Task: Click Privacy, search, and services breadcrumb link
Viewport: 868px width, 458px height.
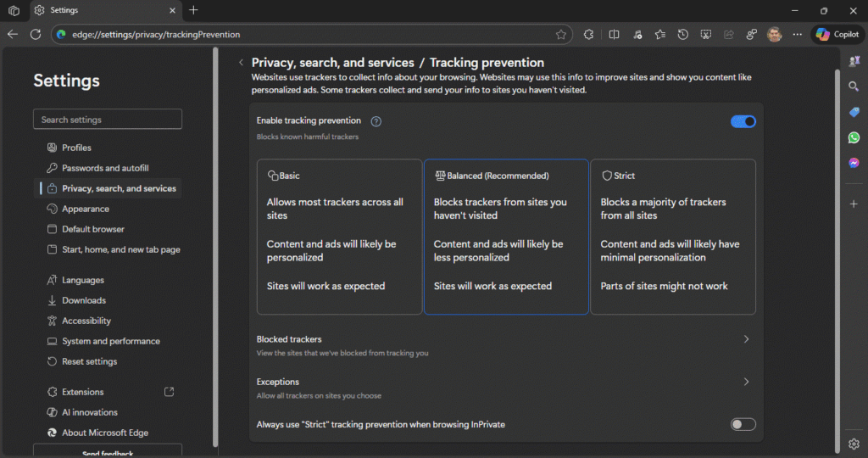Action: [x=332, y=63]
